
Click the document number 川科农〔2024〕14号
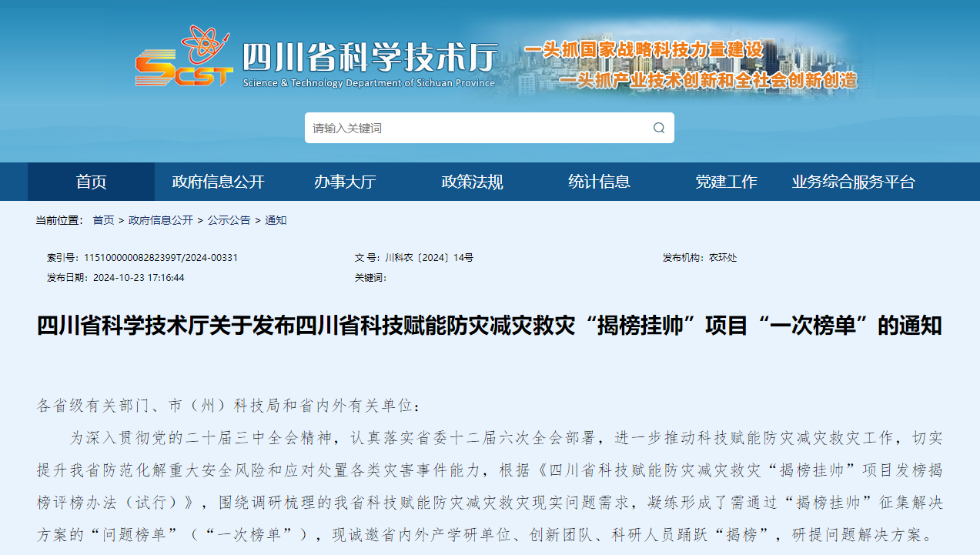coord(429,257)
